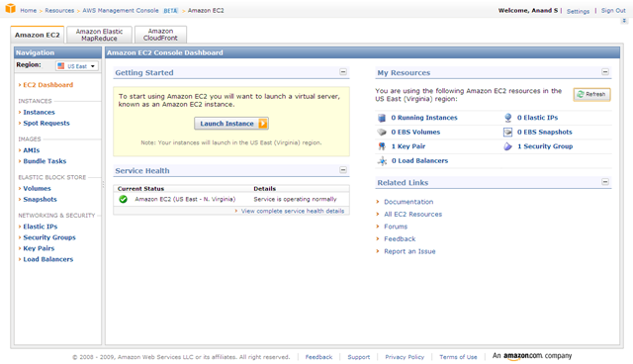
Task: Open account Settings link
Action: pyautogui.click(x=578, y=11)
